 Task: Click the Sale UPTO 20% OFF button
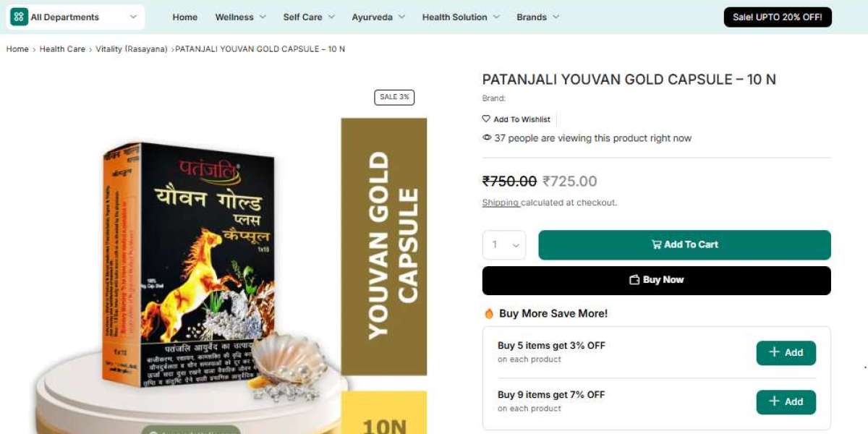click(778, 17)
